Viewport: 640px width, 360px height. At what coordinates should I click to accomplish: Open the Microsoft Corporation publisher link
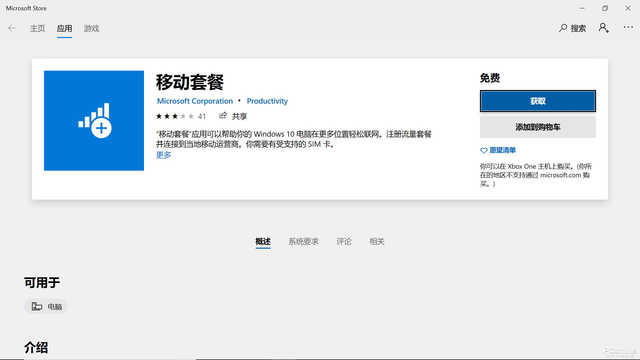click(195, 101)
